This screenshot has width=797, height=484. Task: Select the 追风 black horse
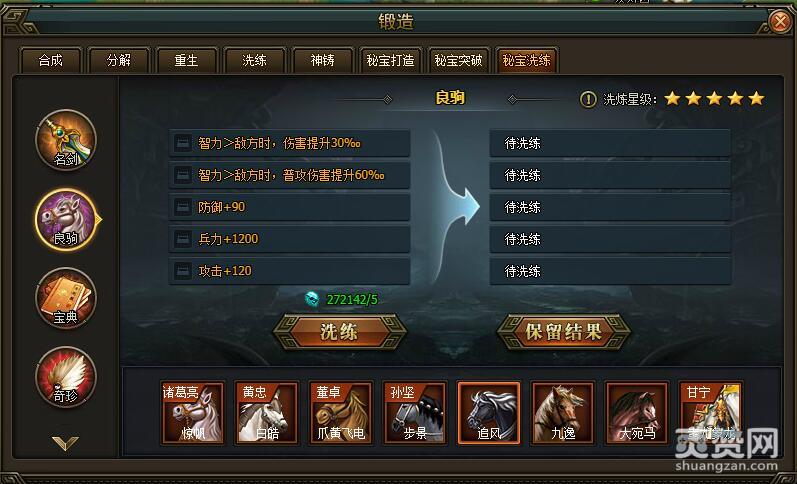click(x=489, y=413)
